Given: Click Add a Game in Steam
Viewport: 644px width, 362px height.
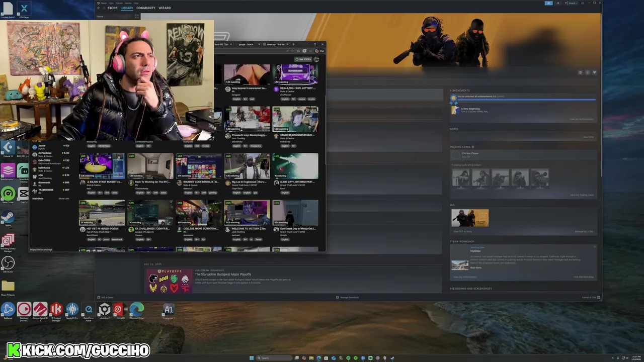Looking at the screenshot, I should point(105,297).
